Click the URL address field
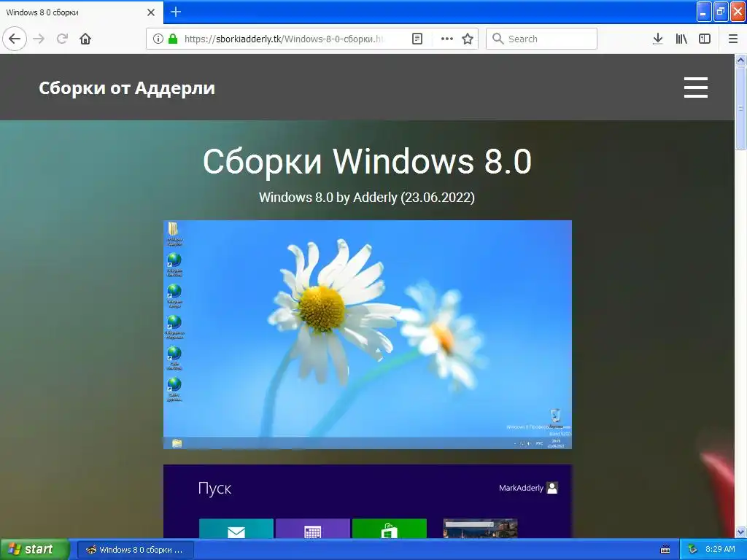 pos(284,39)
